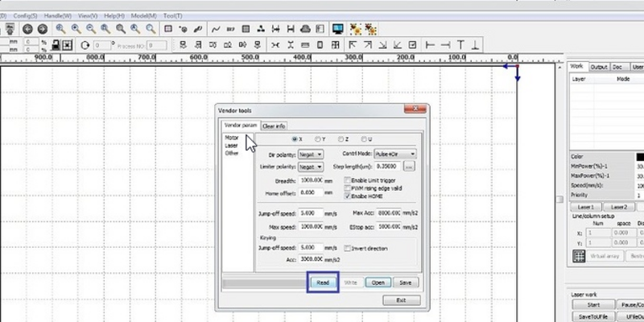Switch to the Clear info tab
This screenshot has width=644, height=322.
click(274, 126)
